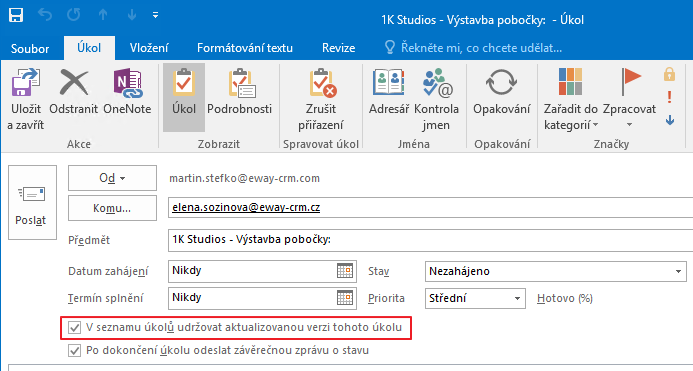Screen dimensions: 693x371
Task: Go to next item with down arrow
Action: (x=132, y=15)
